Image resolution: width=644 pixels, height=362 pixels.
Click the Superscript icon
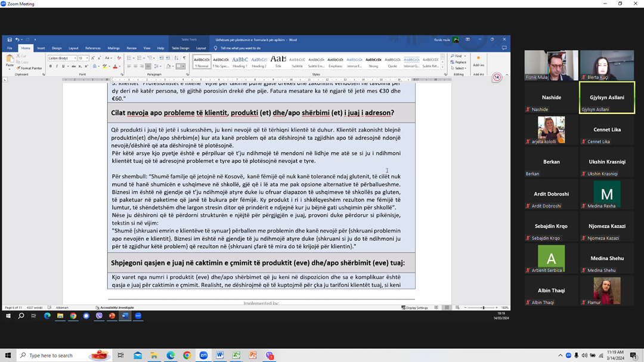pos(86,66)
